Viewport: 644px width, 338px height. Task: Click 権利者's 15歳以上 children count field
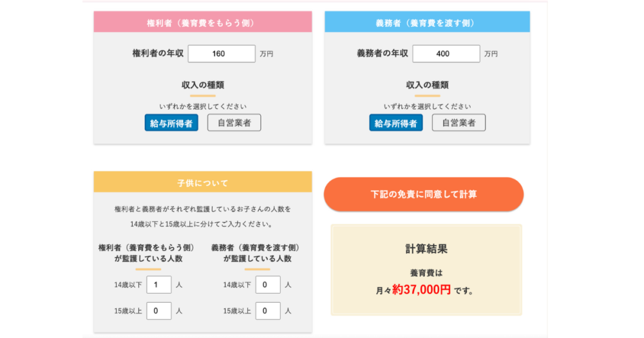pos(159,310)
